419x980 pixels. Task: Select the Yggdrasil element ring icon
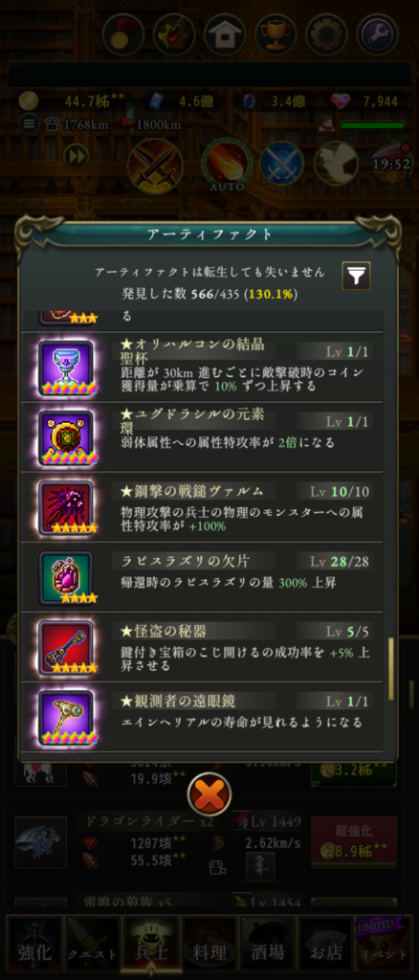66,437
